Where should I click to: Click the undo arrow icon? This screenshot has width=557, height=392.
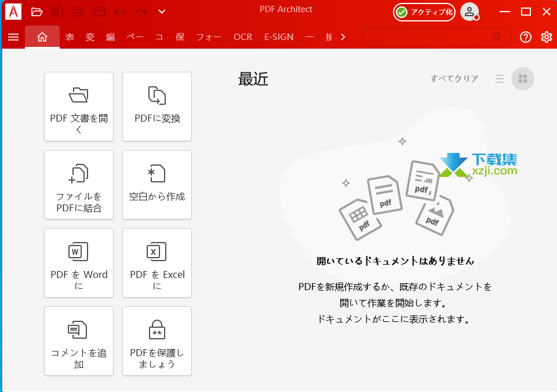(120, 12)
